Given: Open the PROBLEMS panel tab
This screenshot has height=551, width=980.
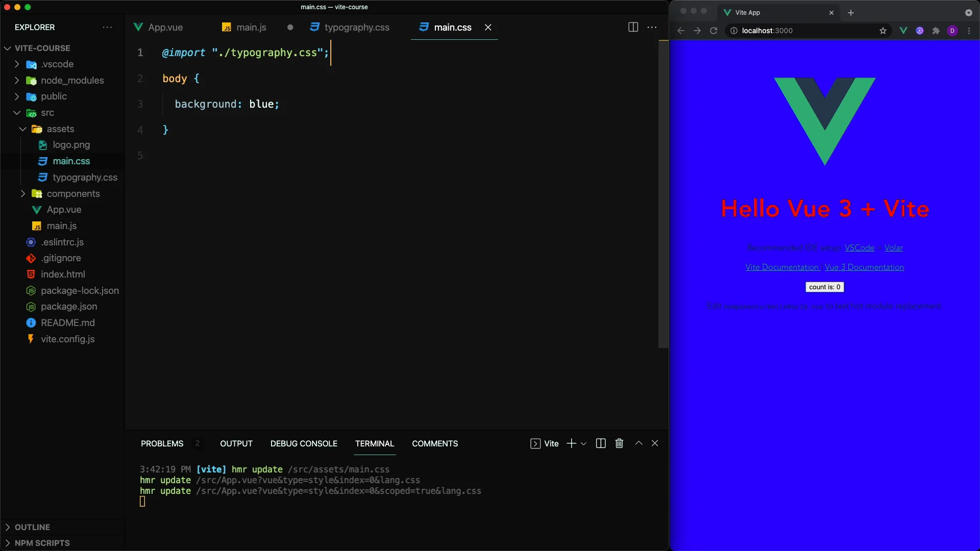Looking at the screenshot, I should click(162, 444).
